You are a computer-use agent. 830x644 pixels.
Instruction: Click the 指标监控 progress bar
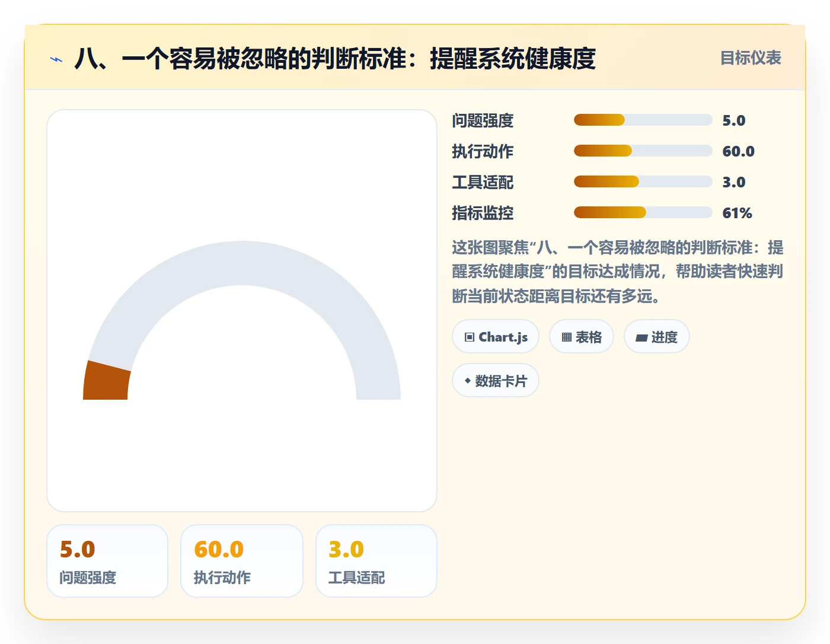[643, 212]
